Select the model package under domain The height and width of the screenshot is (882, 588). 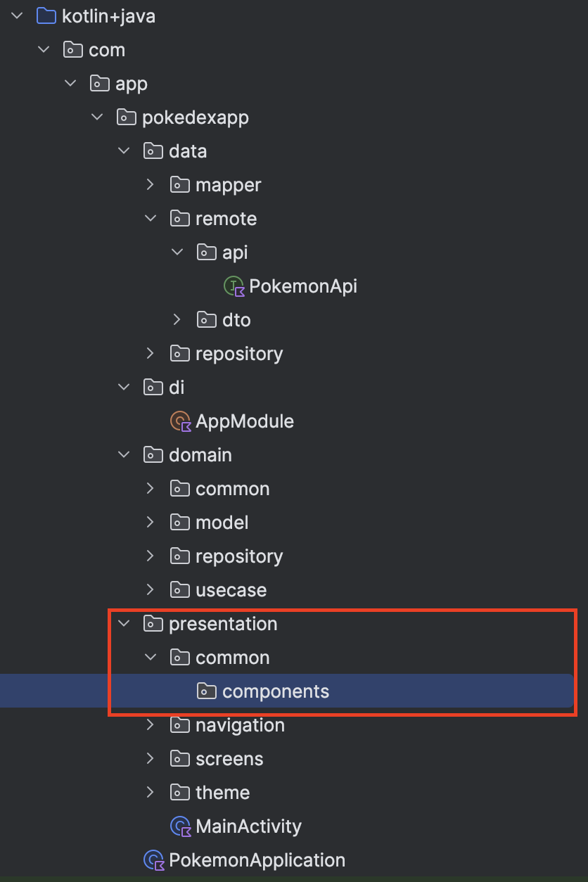tap(222, 523)
